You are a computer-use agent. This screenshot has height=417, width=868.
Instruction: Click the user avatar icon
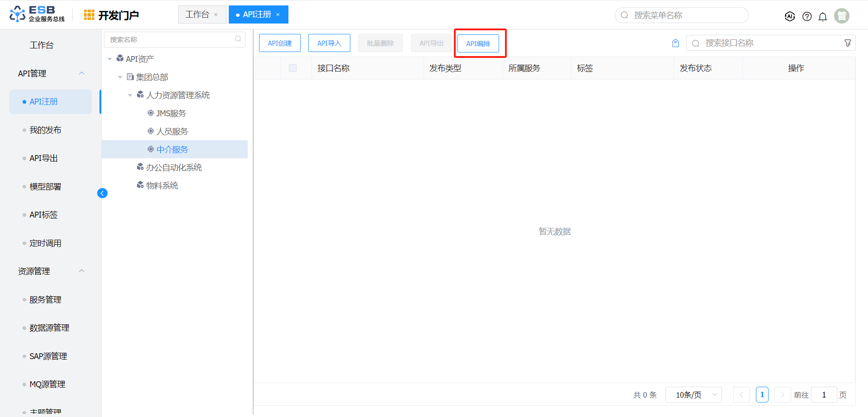pyautogui.click(x=842, y=16)
